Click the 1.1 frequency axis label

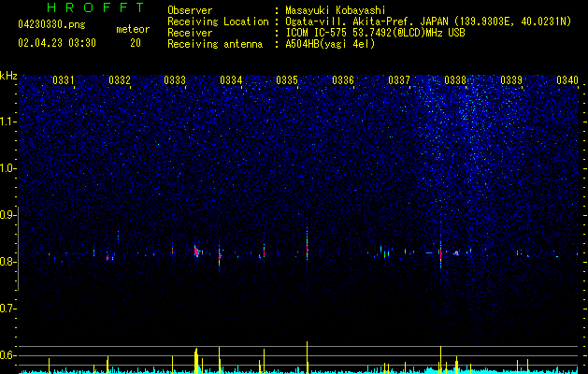(x=7, y=122)
